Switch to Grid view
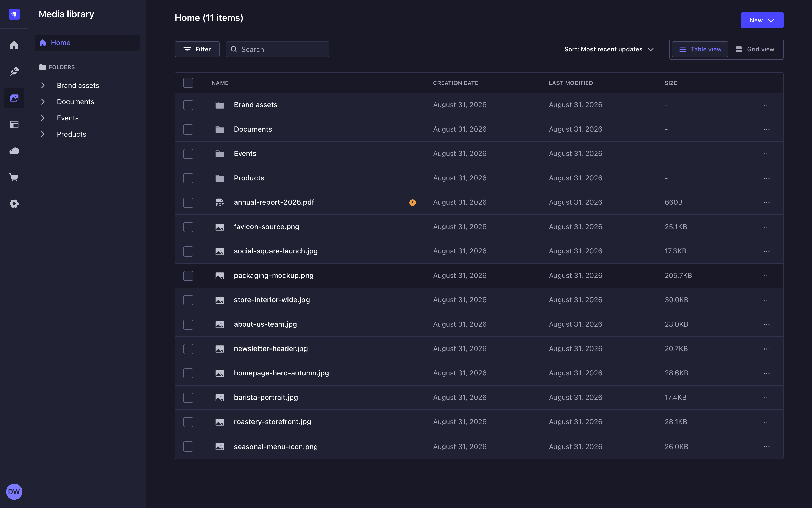This screenshot has height=508, width=812. (x=755, y=49)
